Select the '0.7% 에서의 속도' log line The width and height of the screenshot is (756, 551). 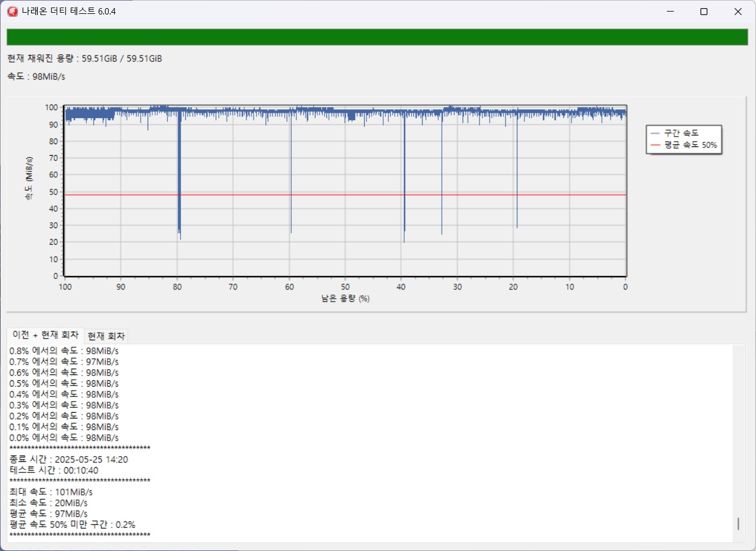[x=64, y=361]
